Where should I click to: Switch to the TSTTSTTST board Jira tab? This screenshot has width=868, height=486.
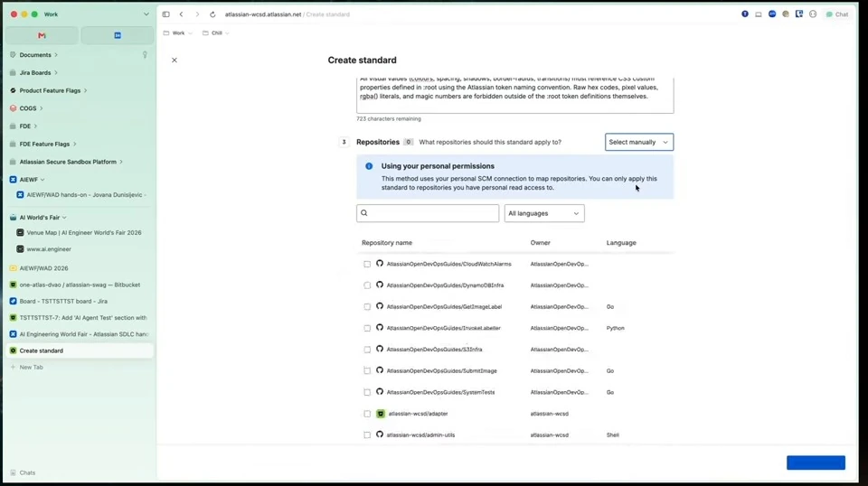point(80,302)
